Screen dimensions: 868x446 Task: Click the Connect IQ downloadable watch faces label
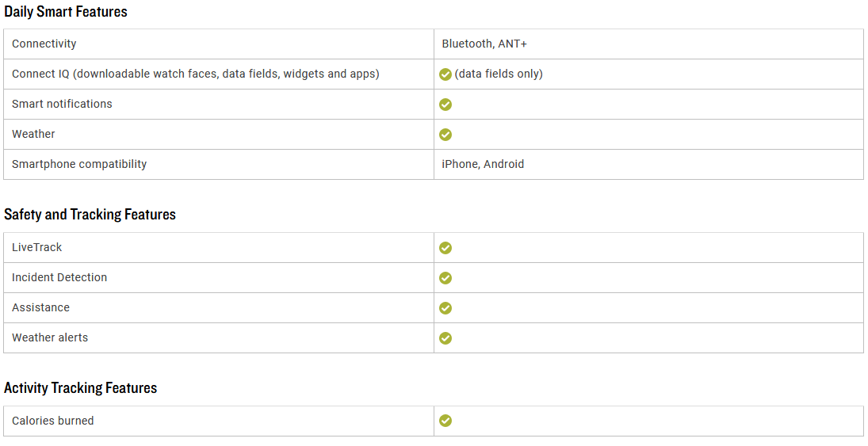(196, 74)
